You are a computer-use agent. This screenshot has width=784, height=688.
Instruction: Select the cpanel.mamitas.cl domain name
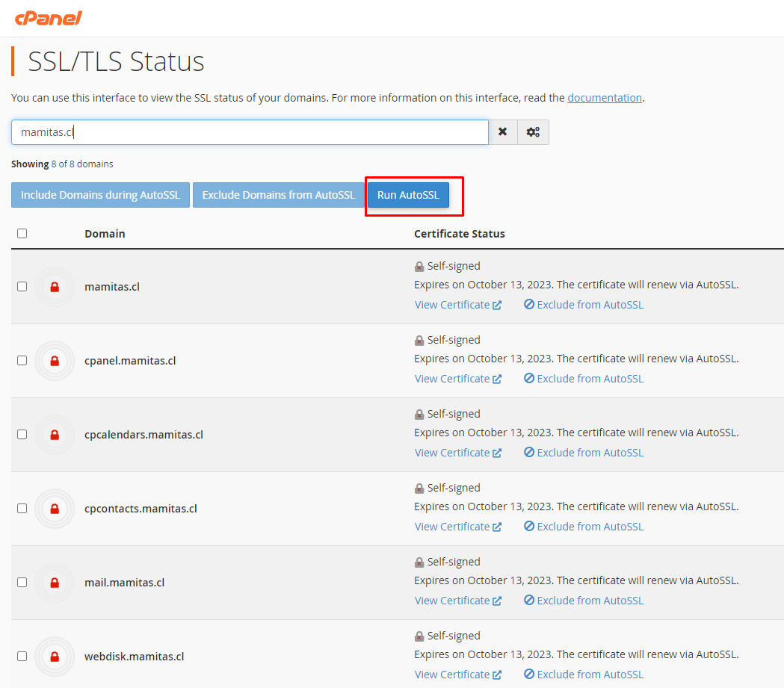(130, 361)
